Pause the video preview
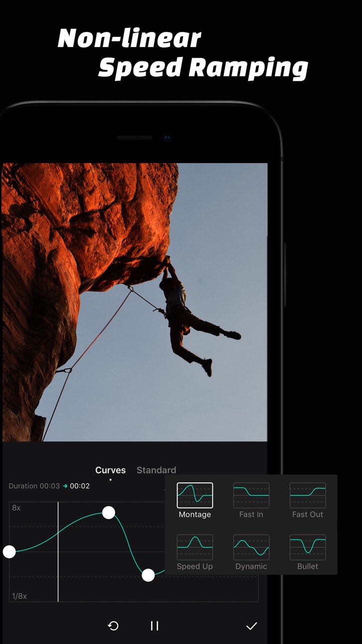 (x=155, y=626)
